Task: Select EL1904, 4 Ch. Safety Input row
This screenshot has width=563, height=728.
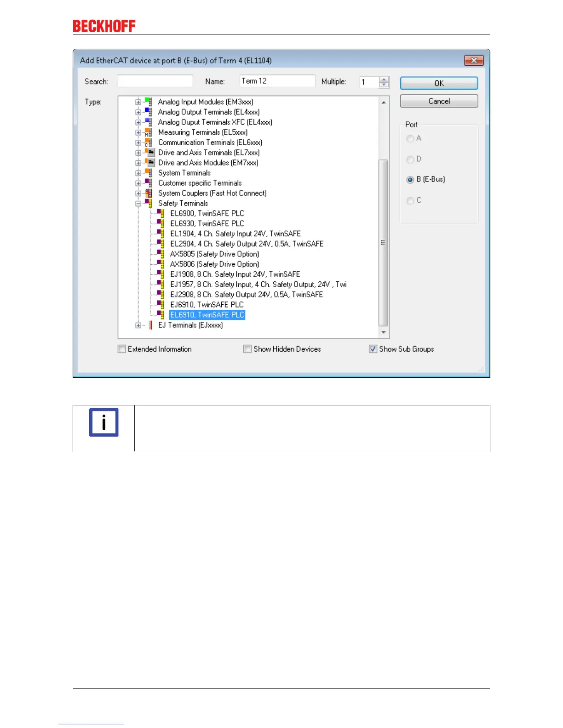Action: click(236, 233)
